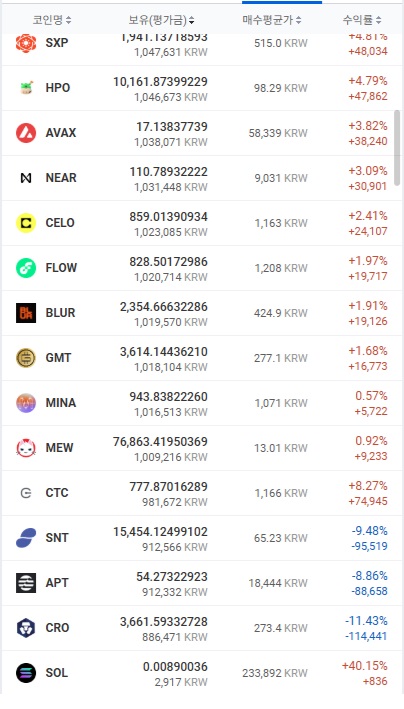Sort by 수익률 column header
The height and width of the screenshot is (709, 404).
tap(362, 20)
